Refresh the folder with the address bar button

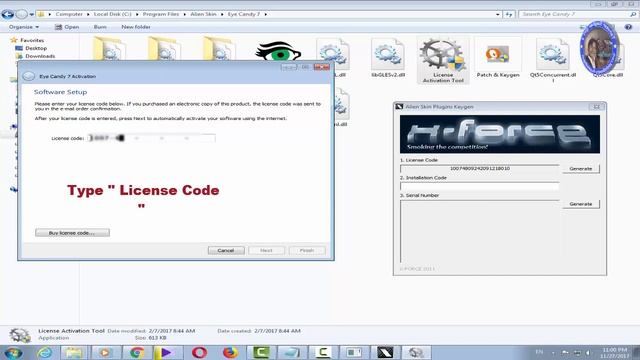click(x=509, y=14)
